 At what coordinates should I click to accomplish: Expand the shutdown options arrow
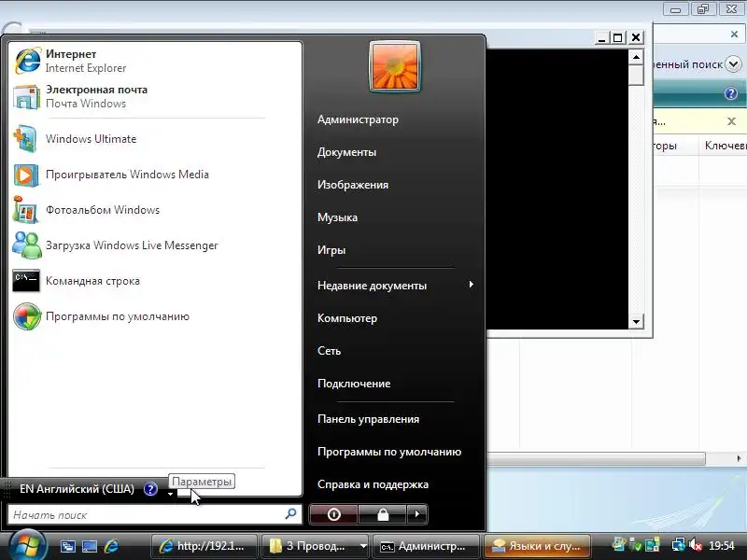pyautogui.click(x=417, y=514)
